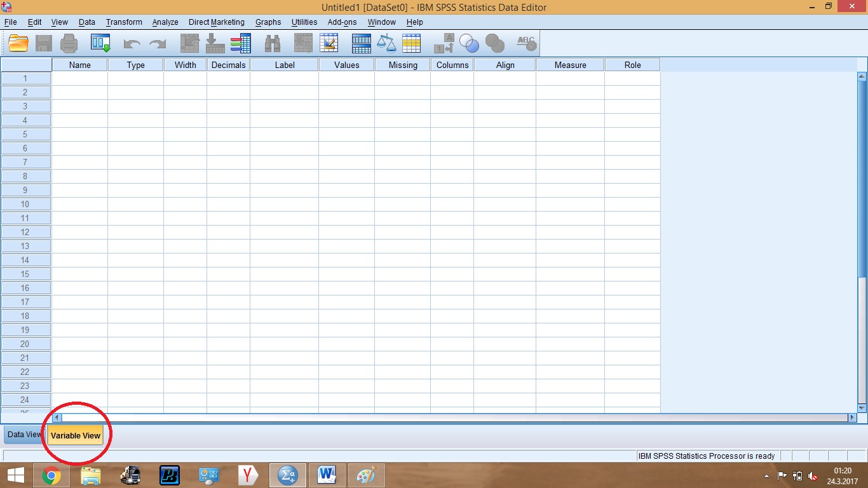Click the Insert cases icon
This screenshot has width=868, height=488.
coord(304,43)
